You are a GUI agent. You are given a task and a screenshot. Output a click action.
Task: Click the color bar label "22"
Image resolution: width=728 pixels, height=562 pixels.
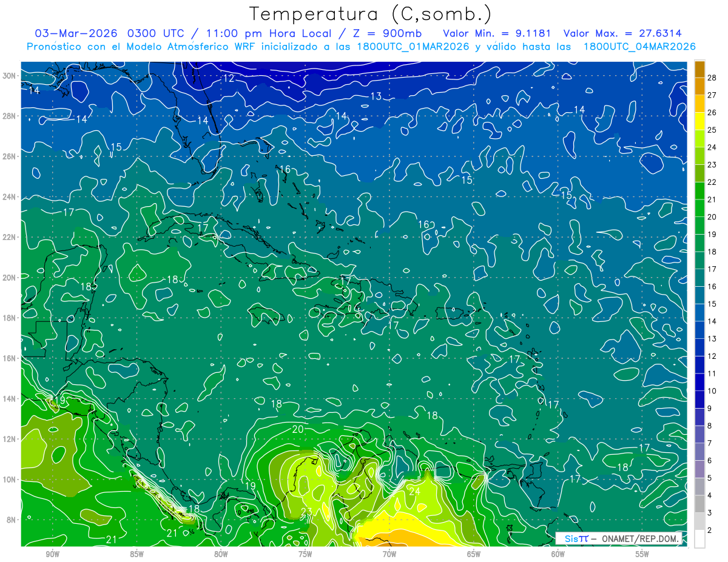tap(712, 182)
